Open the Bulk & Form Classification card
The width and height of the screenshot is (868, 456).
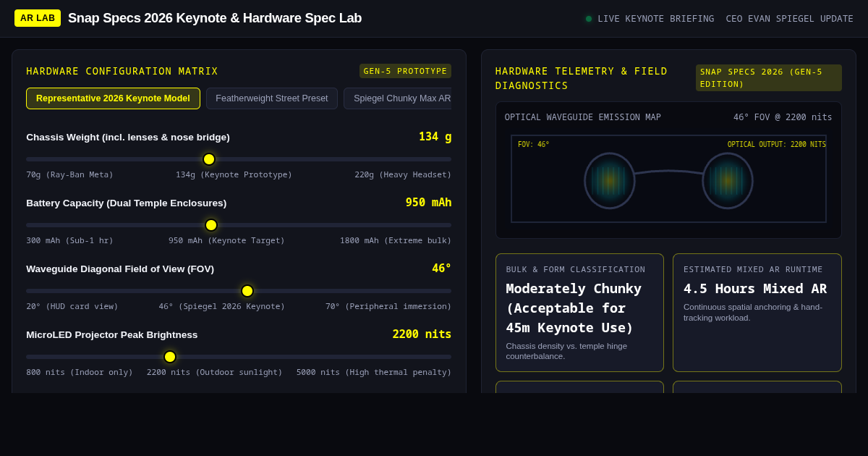point(579,313)
